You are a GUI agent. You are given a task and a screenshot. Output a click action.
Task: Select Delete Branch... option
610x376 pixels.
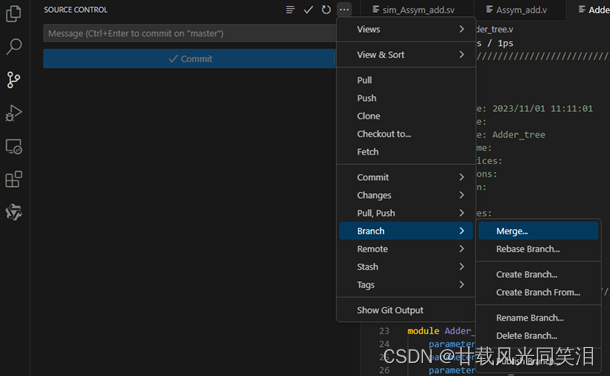pyautogui.click(x=538, y=336)
